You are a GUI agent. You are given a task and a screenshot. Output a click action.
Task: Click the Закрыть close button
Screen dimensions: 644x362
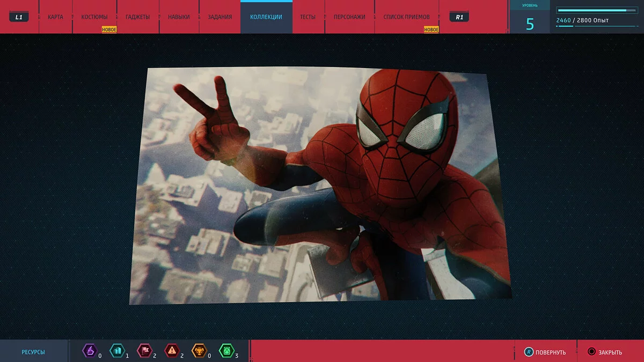coord(605,352)
